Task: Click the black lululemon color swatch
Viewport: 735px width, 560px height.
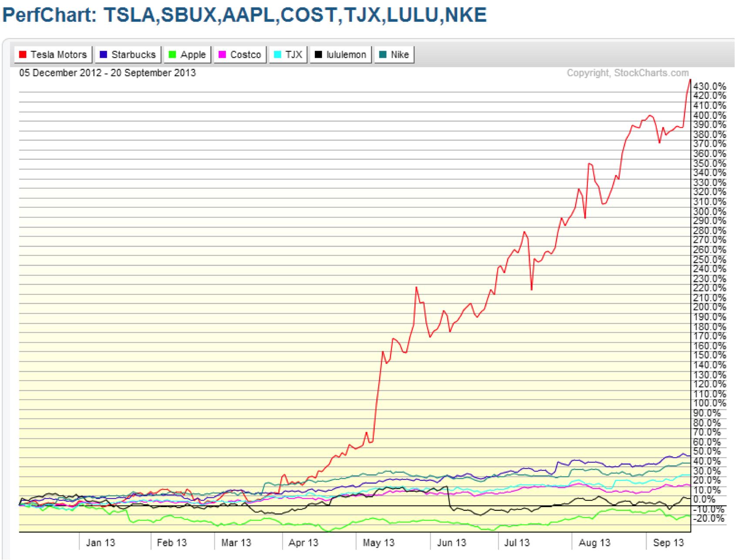Action: [x=319, y=55]
